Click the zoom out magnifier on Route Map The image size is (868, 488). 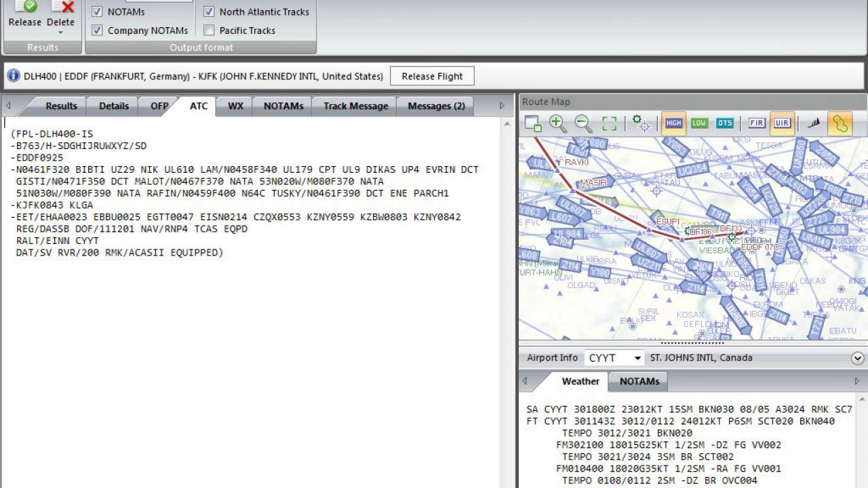(x=583, y=123)
